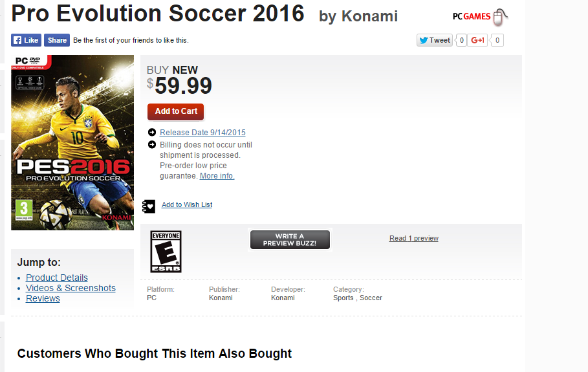This screenshot has height=372, width=588.
Task: Open the Soccer category link
Action: pos(371,298)
